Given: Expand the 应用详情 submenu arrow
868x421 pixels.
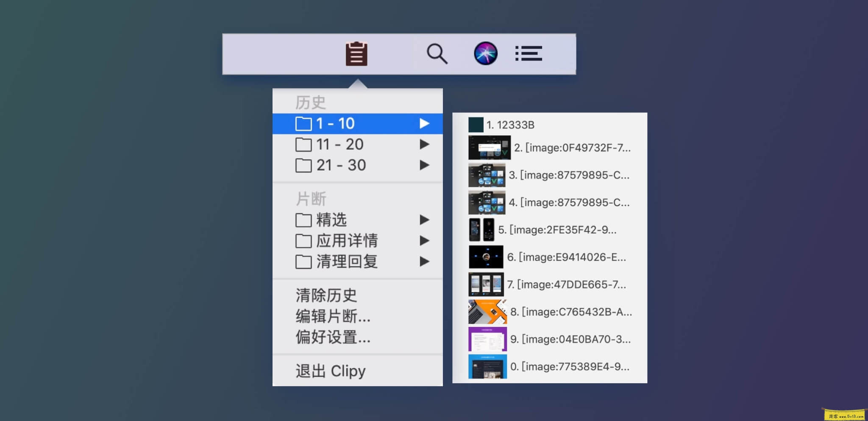Looking at the screenshot, I should coord(425,240).
